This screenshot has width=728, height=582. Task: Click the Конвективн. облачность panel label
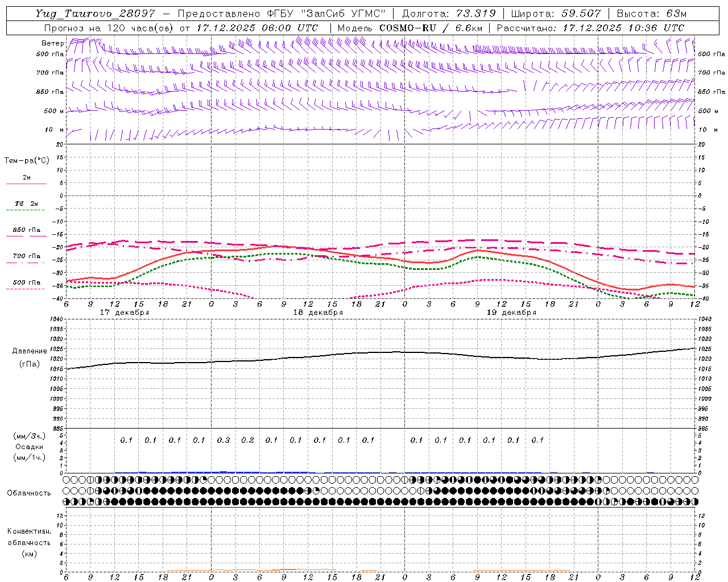coord(29,537)
